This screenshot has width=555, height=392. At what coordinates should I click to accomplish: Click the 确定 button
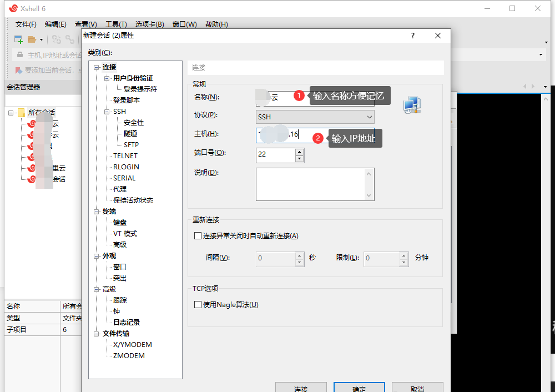click(x=359, y=388)
